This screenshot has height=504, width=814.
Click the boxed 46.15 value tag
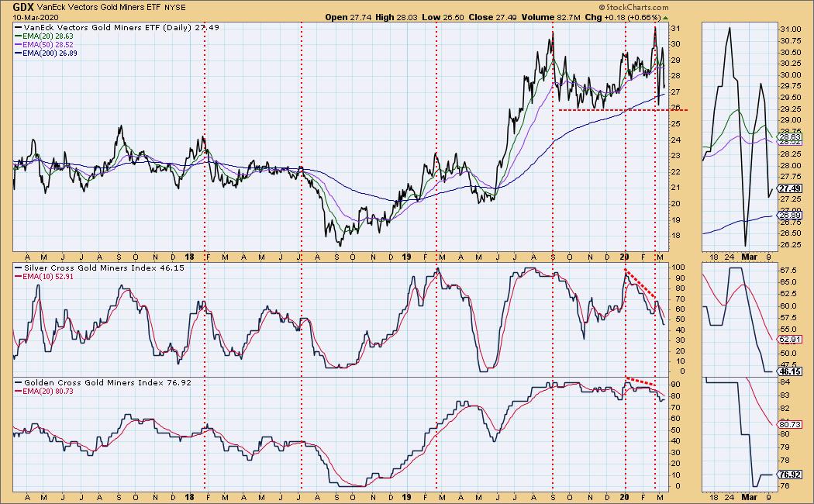point(790,371)
